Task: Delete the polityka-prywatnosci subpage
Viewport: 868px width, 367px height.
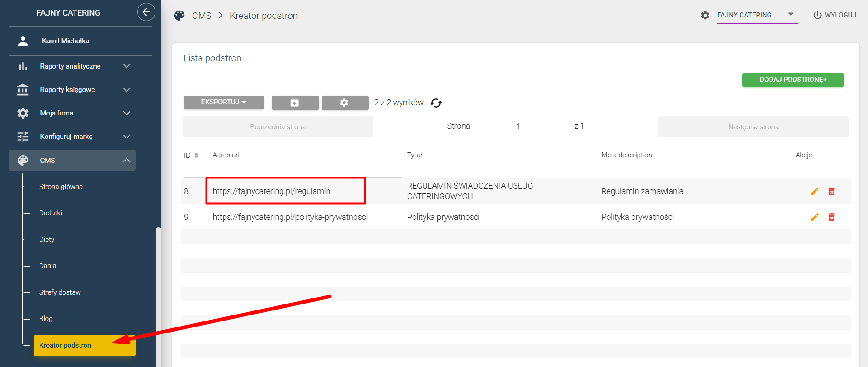Action: [x=832, y=217]
